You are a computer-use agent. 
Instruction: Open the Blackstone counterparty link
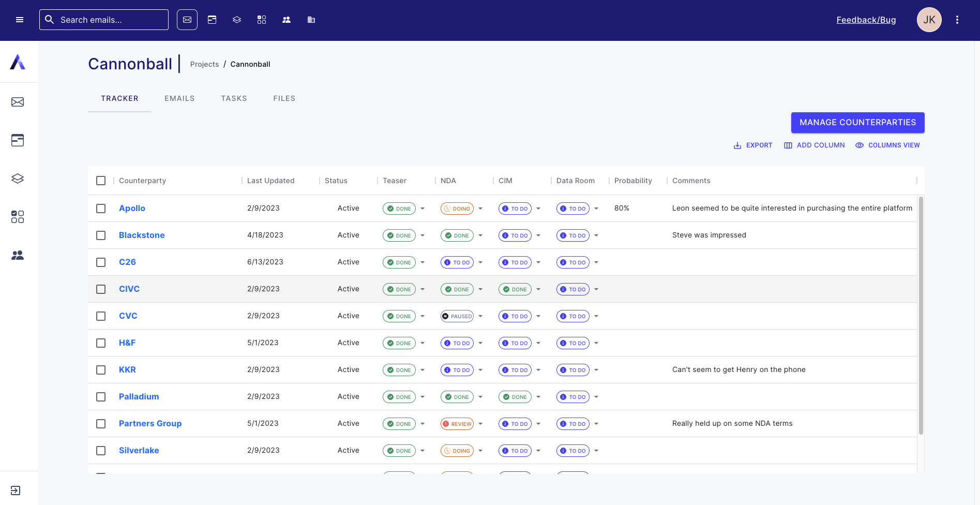142,235
